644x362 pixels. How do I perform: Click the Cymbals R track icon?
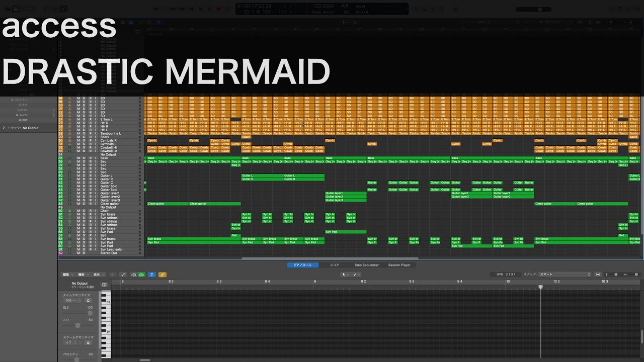[69, 140]
